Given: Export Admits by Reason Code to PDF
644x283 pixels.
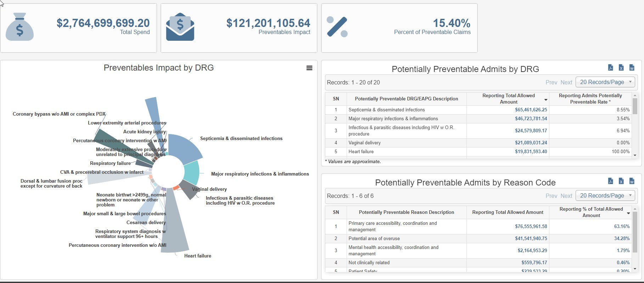Looking at the screenshot, I should coord(611,181).
